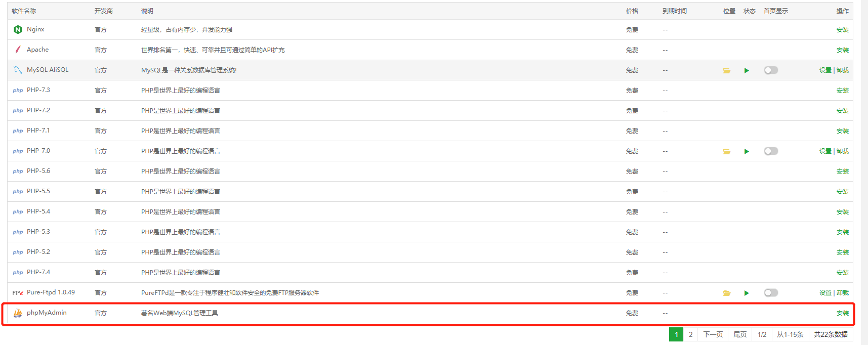Viewport: 868px width, 345px height.
Task: Click 著名Web端MySQL管理工具 description text
Action: point(180,313)
